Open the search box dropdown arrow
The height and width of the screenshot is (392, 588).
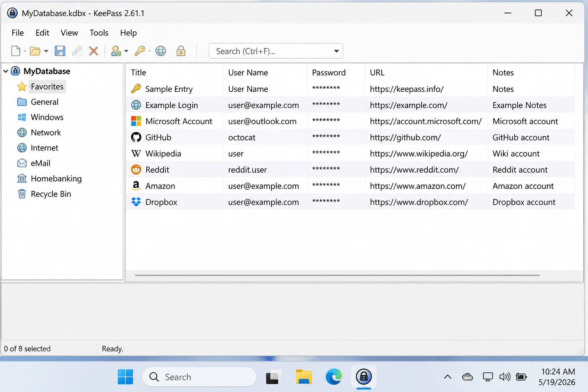tap(336, 51)
